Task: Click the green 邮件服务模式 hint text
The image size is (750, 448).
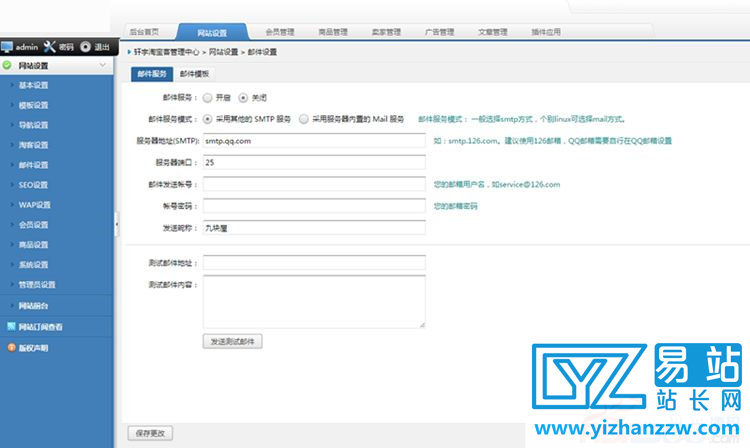Action: (522, 119)
